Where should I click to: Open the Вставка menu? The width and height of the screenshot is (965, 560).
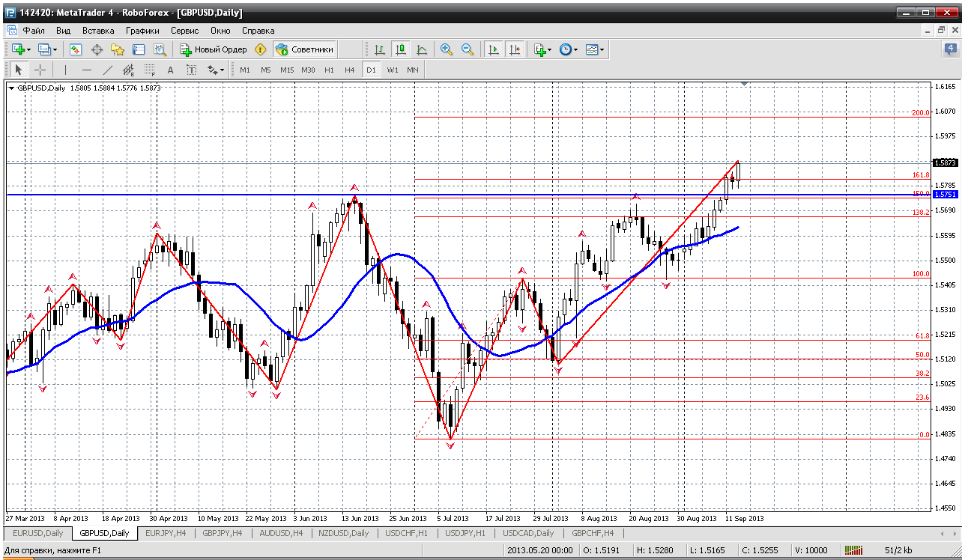[98, 31]
